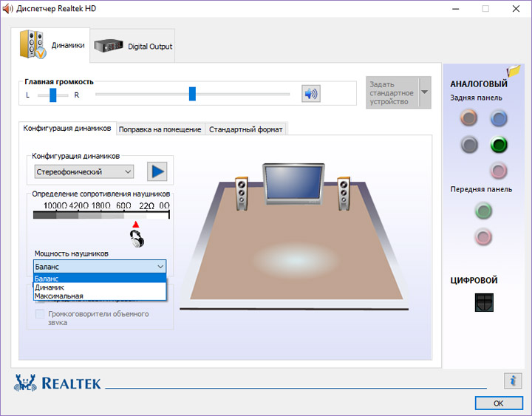
Task: Click the Определение сопротивления наушников label
Action: pos(101,194)
